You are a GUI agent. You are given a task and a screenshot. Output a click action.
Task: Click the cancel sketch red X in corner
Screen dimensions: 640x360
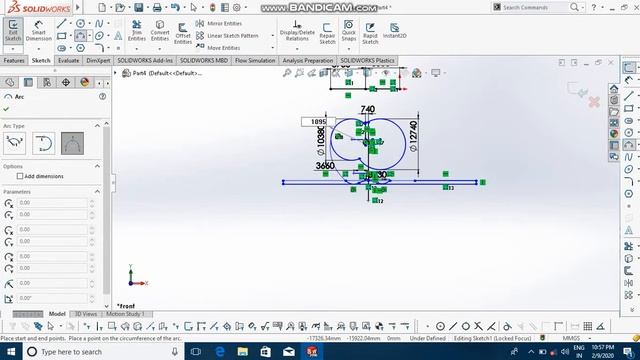coord(594,102)
